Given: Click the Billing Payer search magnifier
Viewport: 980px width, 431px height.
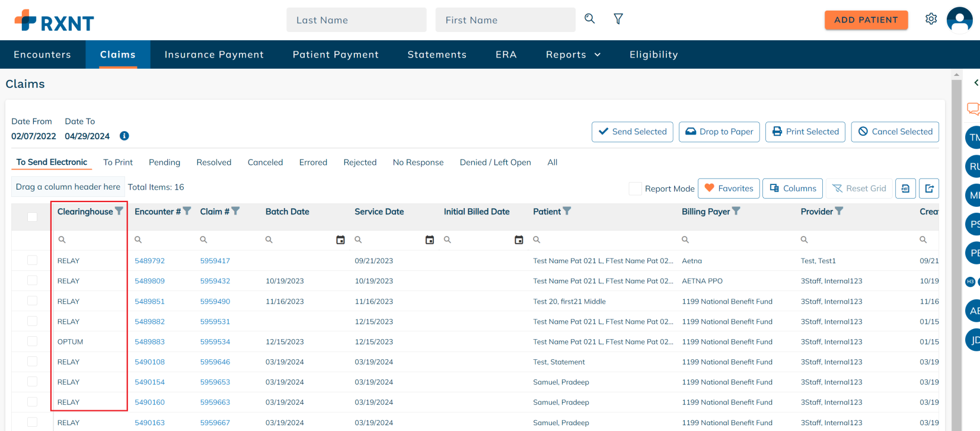Looking at the screenshot, I should (685, 240).
